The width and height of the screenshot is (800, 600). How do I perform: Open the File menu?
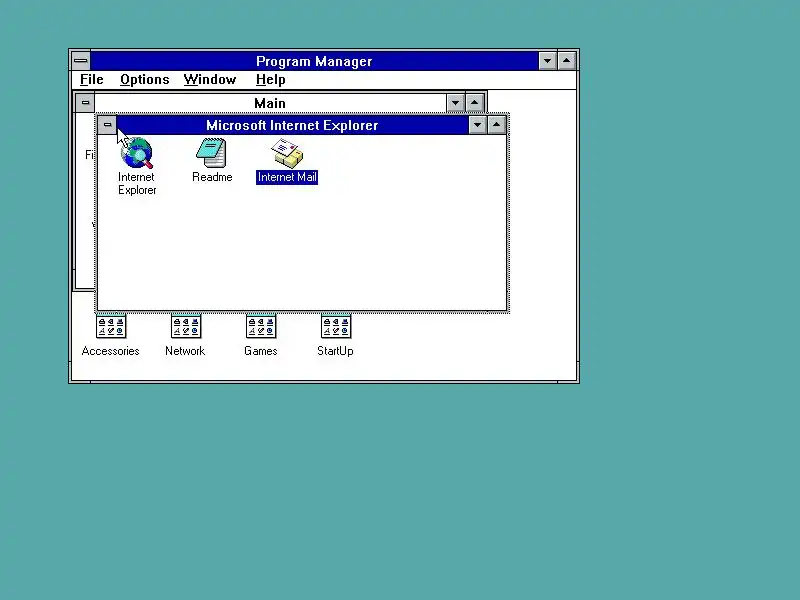[x=92, y=80]
